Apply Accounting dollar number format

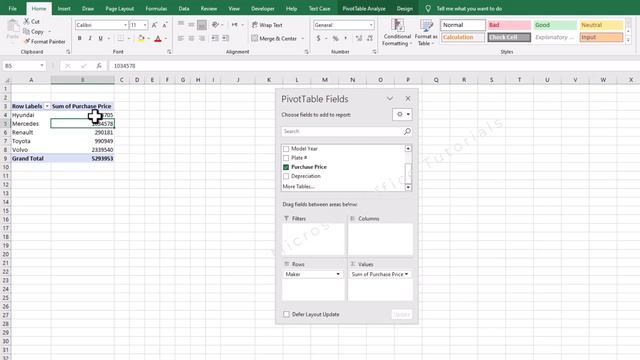coord(318,38)
